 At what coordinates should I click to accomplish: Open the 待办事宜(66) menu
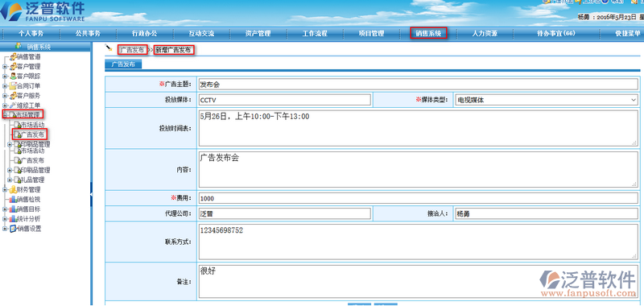(x=555, y=34)
